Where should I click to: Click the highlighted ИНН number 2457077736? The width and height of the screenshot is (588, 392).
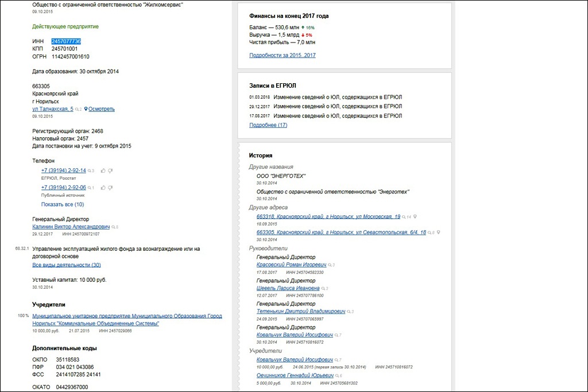(x=66, y=41)
